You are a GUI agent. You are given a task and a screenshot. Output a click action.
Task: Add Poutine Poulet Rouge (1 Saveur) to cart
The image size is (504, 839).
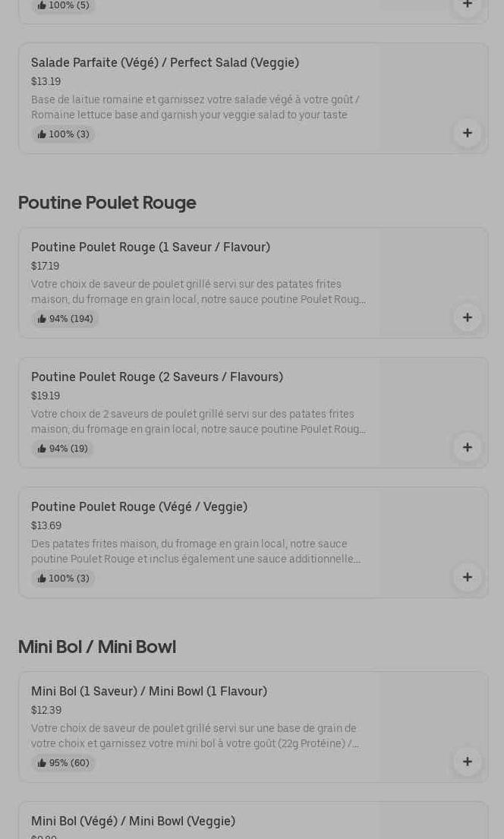tap(467, 318)
